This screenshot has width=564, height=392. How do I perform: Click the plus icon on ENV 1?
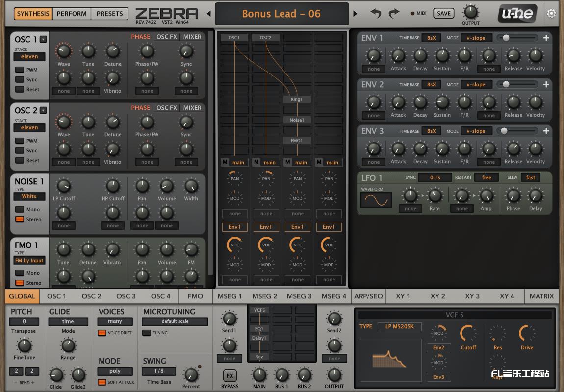point(546,38)
